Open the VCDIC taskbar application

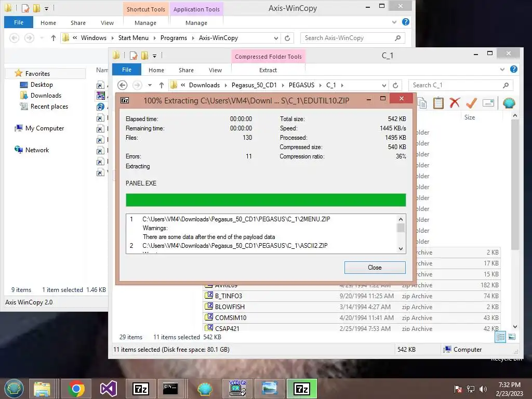pos(237,389)
